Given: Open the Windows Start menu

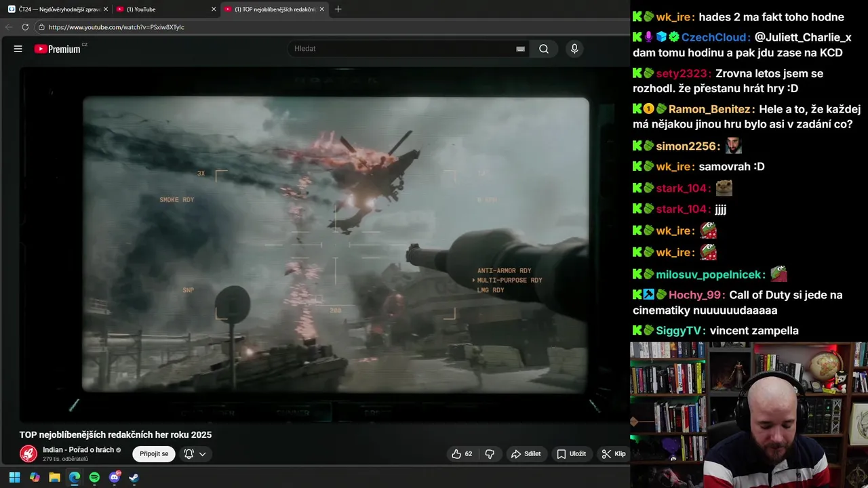Looking at the screenshot, I should coord(14,477).
